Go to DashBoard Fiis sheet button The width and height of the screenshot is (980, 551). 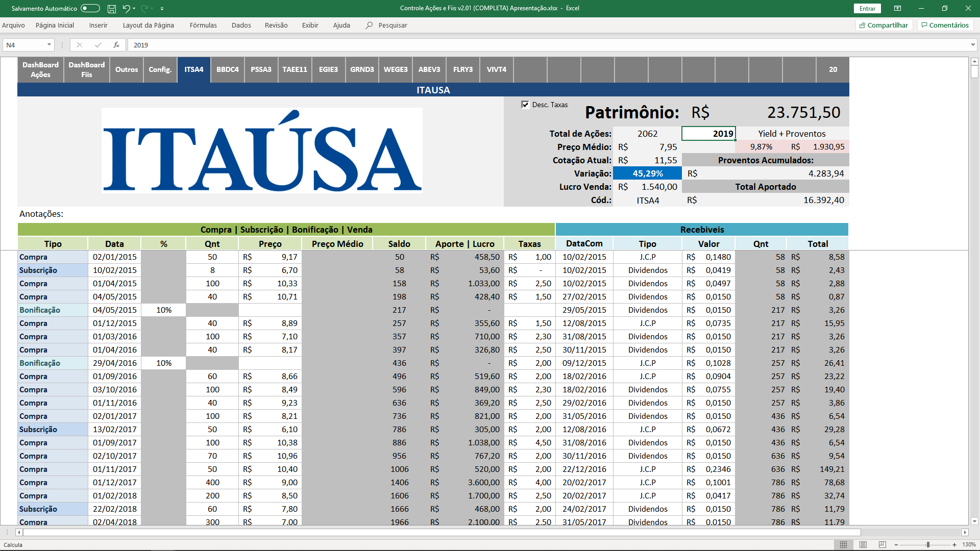87,69
